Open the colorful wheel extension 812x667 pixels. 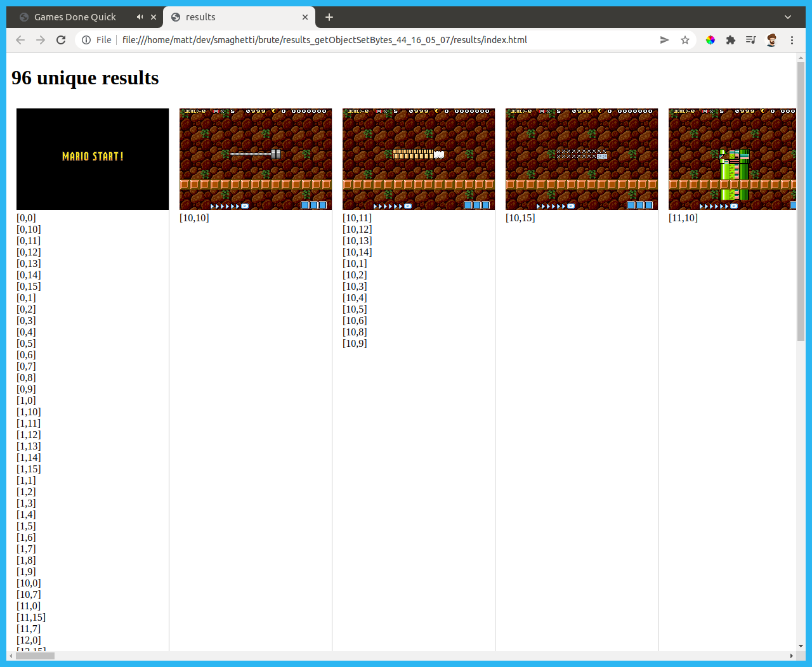pyautogui.click(x=710, y=40)
